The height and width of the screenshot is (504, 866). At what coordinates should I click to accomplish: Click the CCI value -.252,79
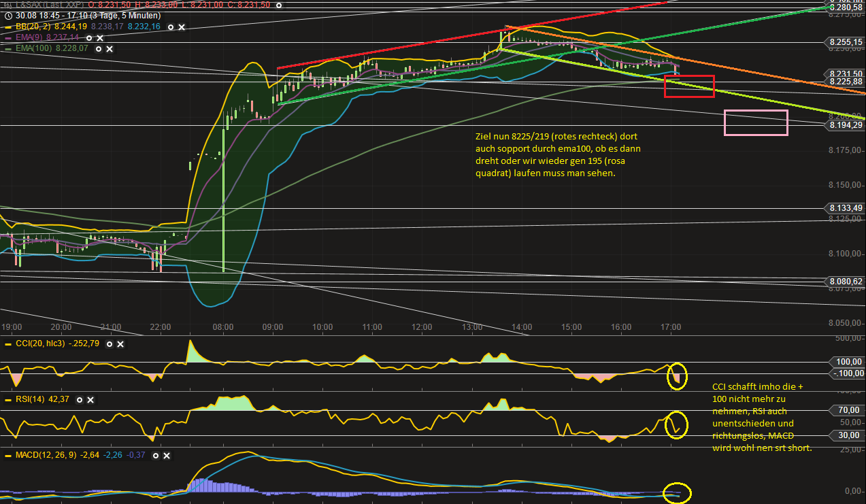84,344
